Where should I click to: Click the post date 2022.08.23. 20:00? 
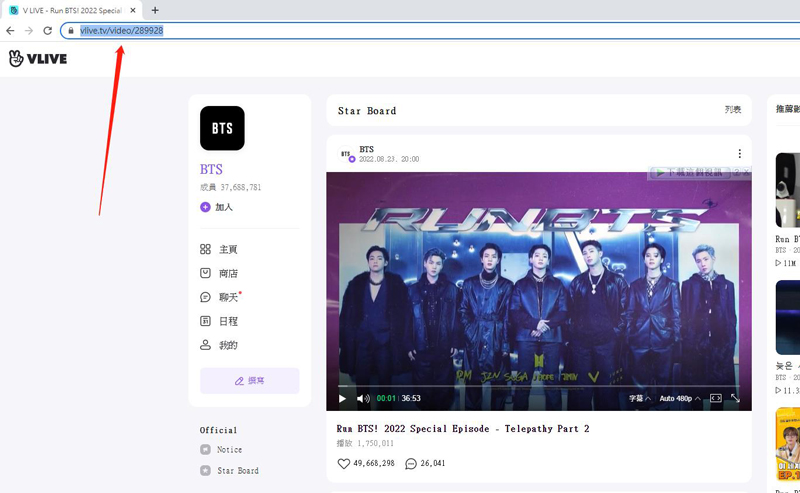[389, 159]
